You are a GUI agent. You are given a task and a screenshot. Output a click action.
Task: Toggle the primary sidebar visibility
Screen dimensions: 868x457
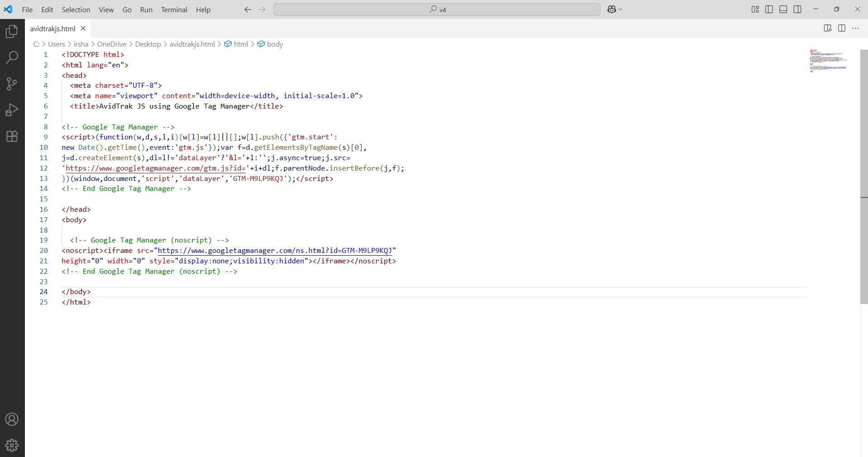[769, 9]
